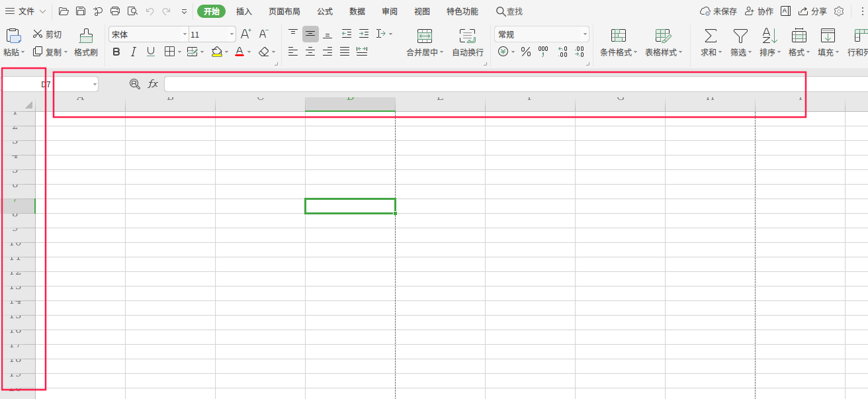This screenshot has height=399, width=868.
Task: Toggle vertical middle alignment
Action: click(x=310, y=34)
